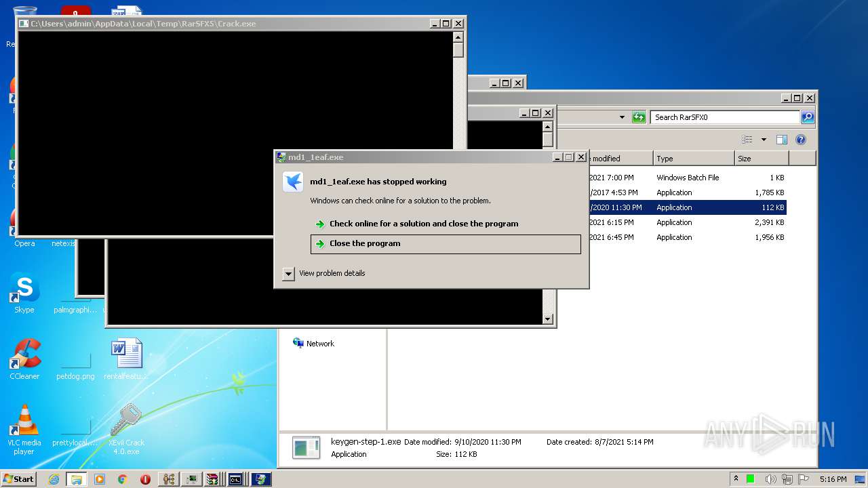Show hidden system tray icons
This screenshot has height=488, width=868.
point(736,479)
